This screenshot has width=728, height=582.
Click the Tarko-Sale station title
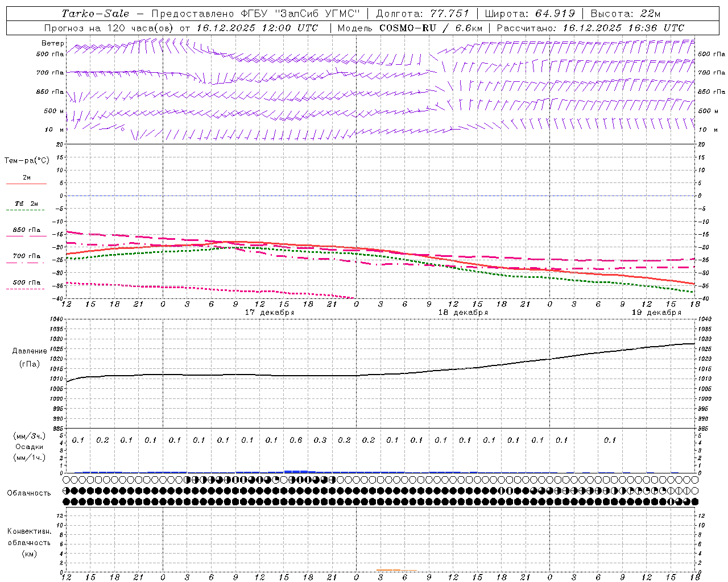[95, 14]
